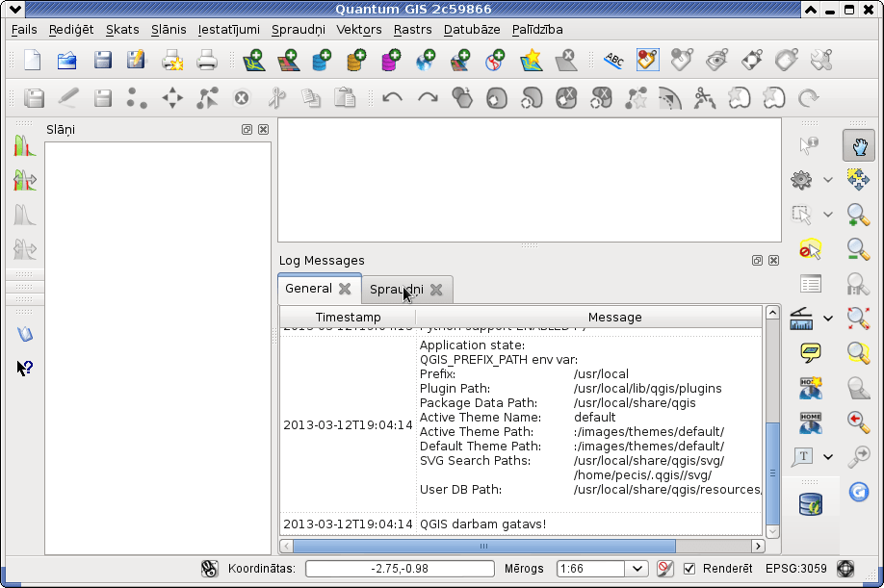Click the Redo arrow icon
Image resolution: width=884 pixels, height=588 pixels.
[428, 98]
